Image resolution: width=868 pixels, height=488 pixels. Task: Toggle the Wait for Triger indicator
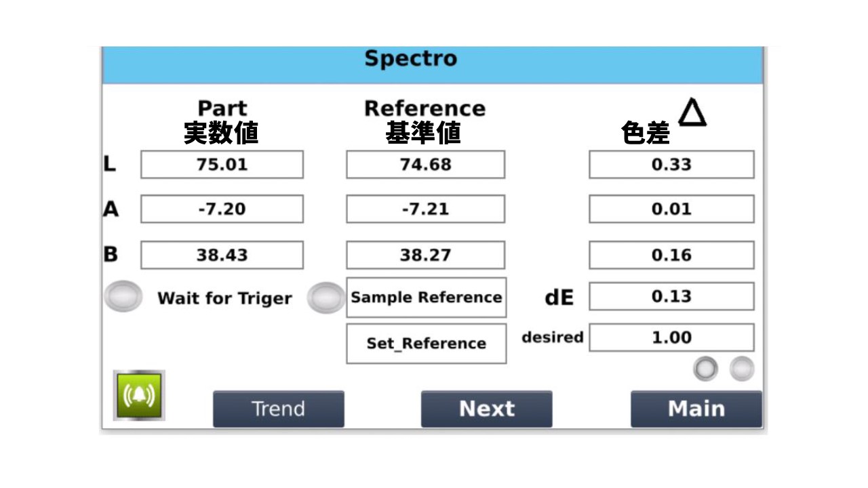[x=123, y=297]
